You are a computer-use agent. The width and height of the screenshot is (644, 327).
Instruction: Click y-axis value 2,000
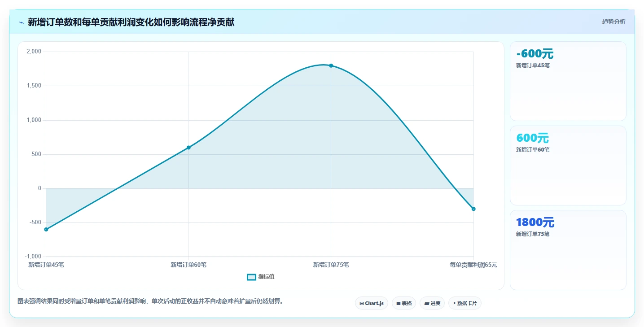pyautogui.click(x=34, y=52)
